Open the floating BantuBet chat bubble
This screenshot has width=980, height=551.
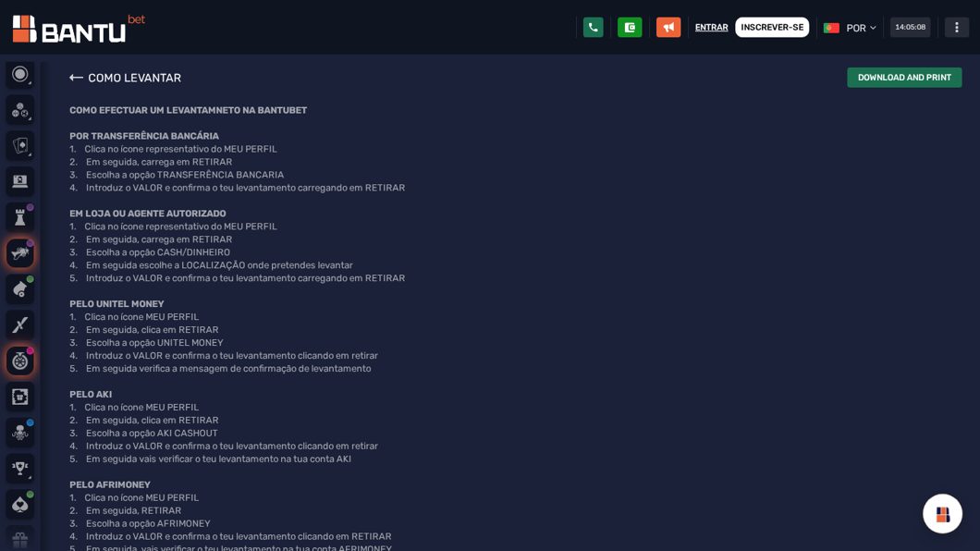click(x=942, y=513)
